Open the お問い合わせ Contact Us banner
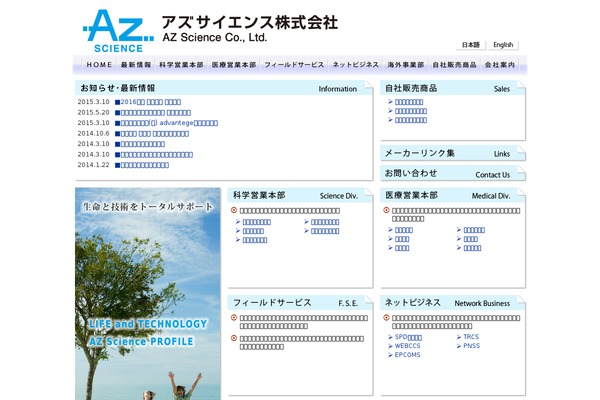The height and width of the screenshot is (400, 600). pos(453,173)
